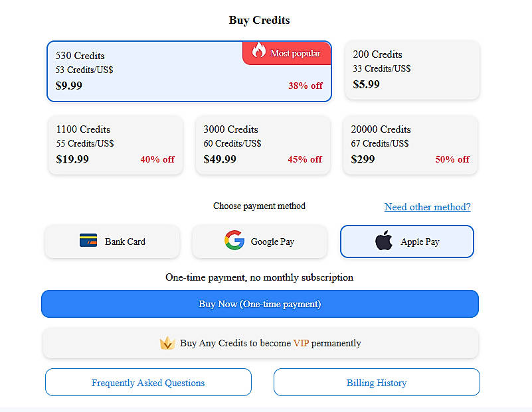Select the 1100 Credits option

116,145
